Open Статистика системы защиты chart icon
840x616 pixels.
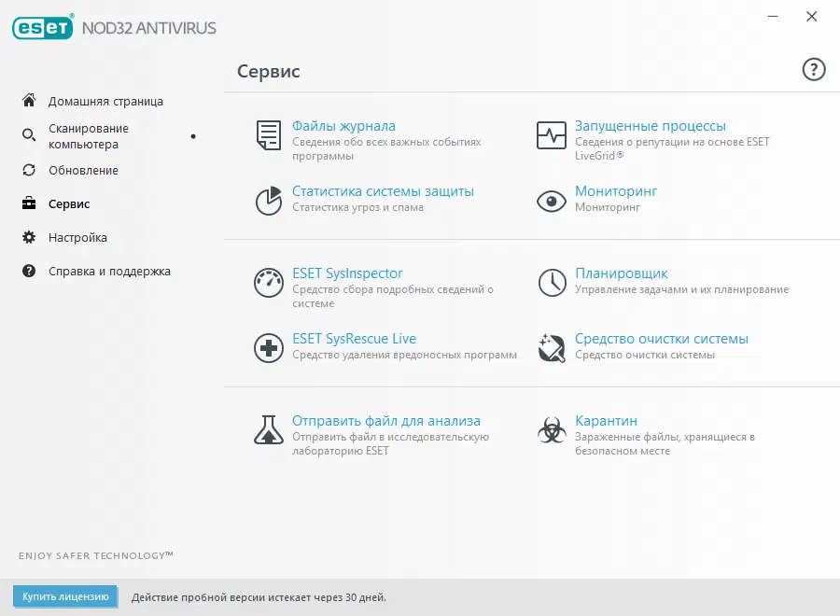point(267,201)
